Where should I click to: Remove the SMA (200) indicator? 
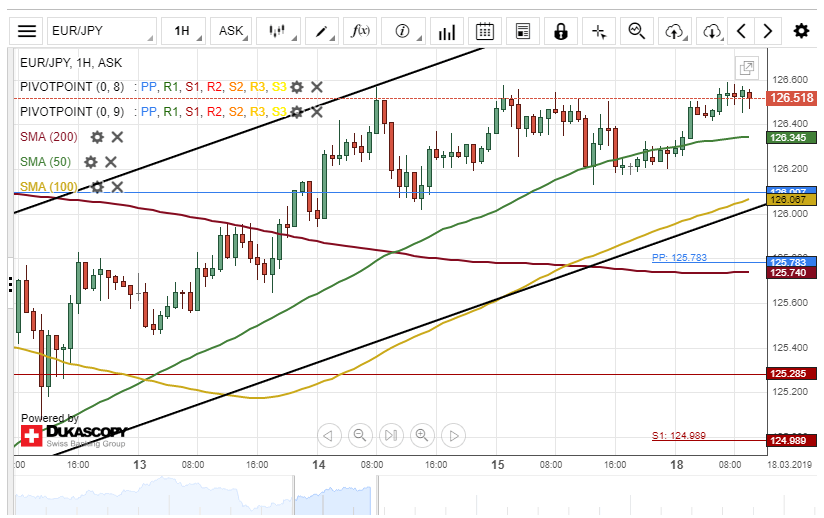[117, 136]
